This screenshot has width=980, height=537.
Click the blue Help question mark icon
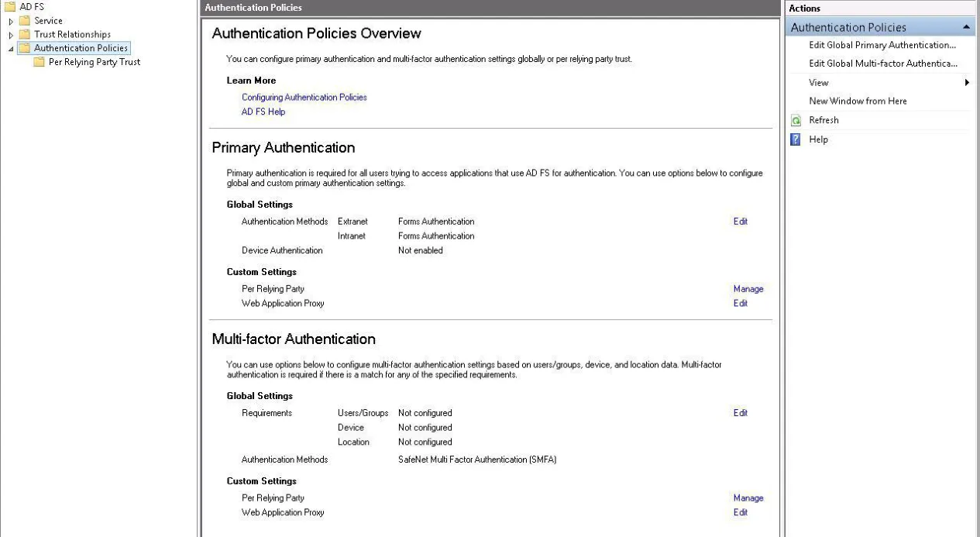click(x=795, y=139)
